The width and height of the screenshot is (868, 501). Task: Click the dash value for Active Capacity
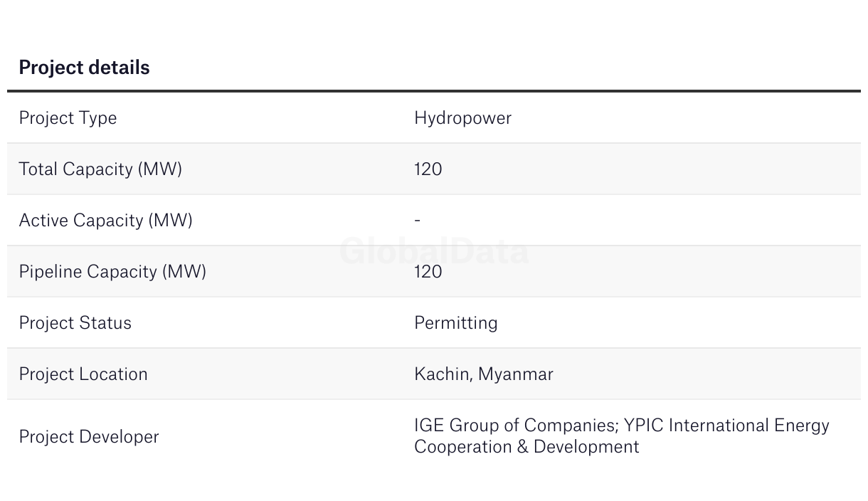(418, 221)
